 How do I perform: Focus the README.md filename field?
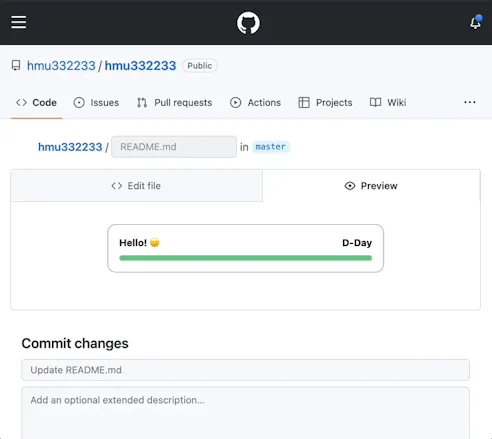[174, 147]
